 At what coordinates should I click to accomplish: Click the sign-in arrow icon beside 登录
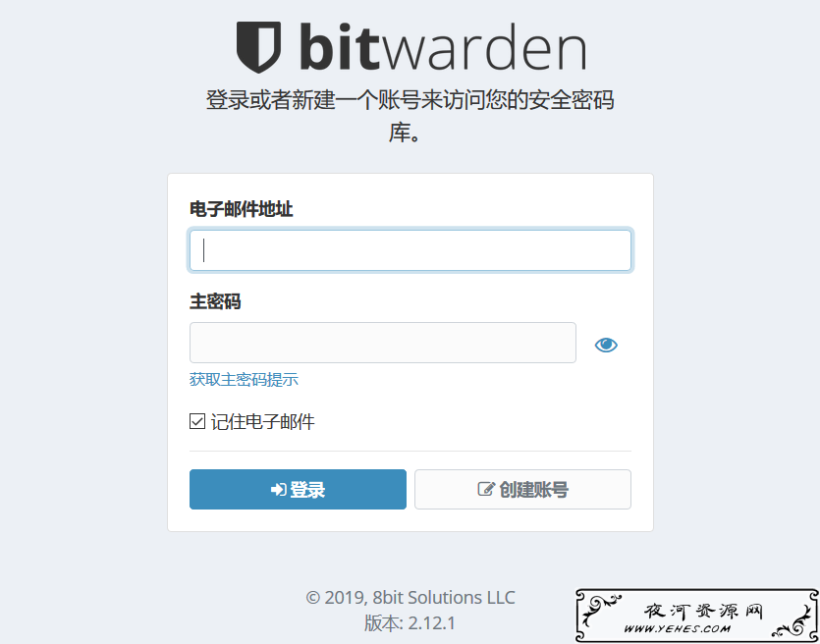(278, 490)
